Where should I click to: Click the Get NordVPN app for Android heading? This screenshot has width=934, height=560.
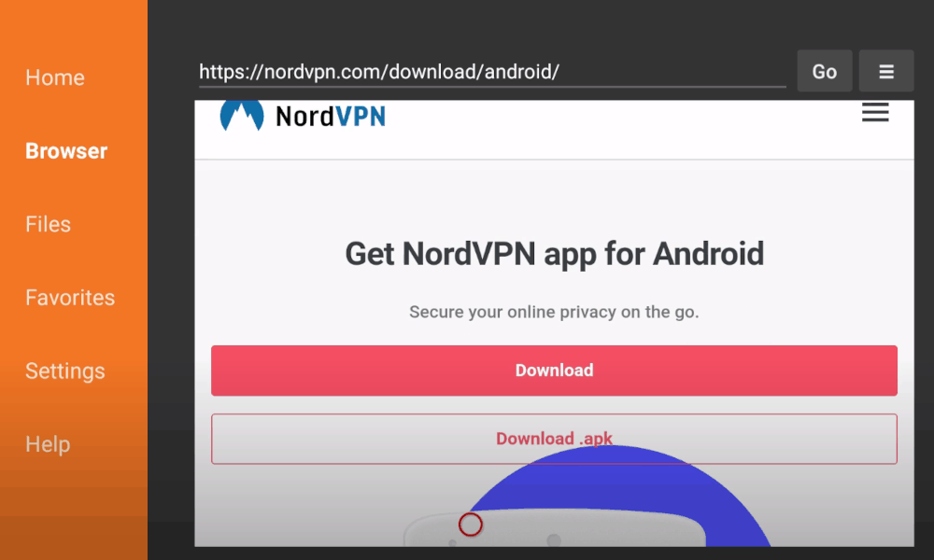click(x=554, y=254)
